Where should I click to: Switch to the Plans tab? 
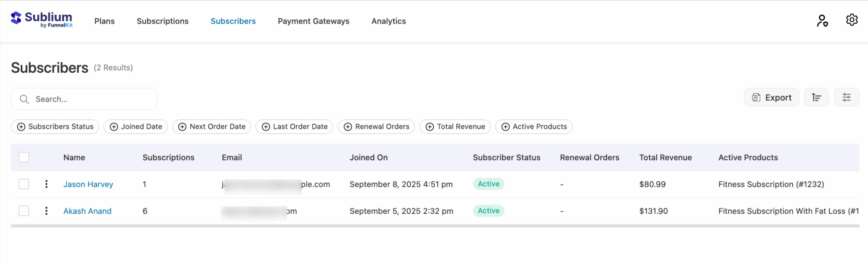point(104,21)
